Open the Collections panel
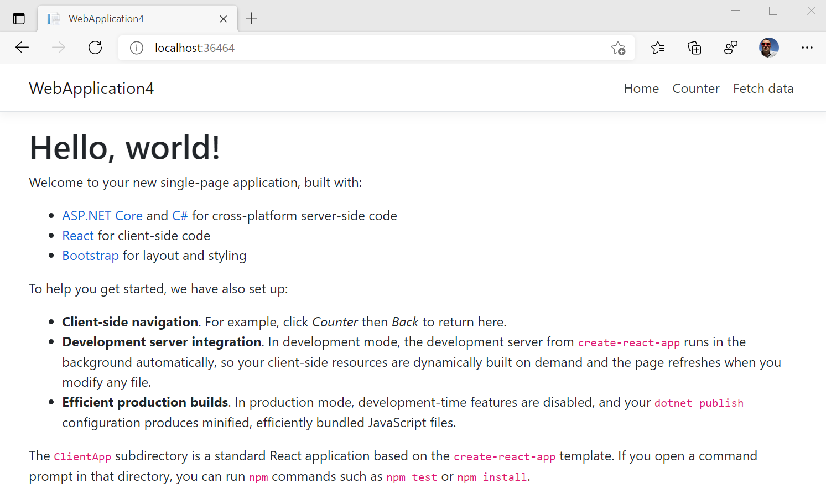This screenshot has height=504, width=826. click(x=694, y=48)
